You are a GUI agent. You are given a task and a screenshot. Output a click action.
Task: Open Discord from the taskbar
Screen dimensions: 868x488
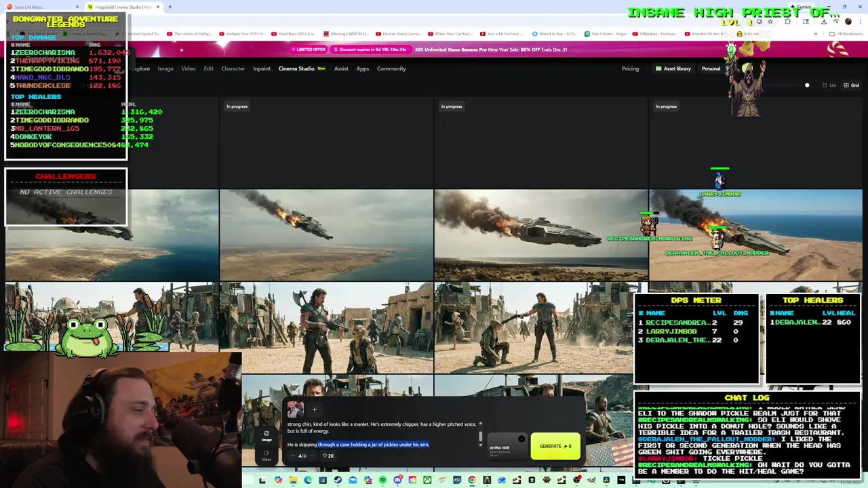[397, 480]
